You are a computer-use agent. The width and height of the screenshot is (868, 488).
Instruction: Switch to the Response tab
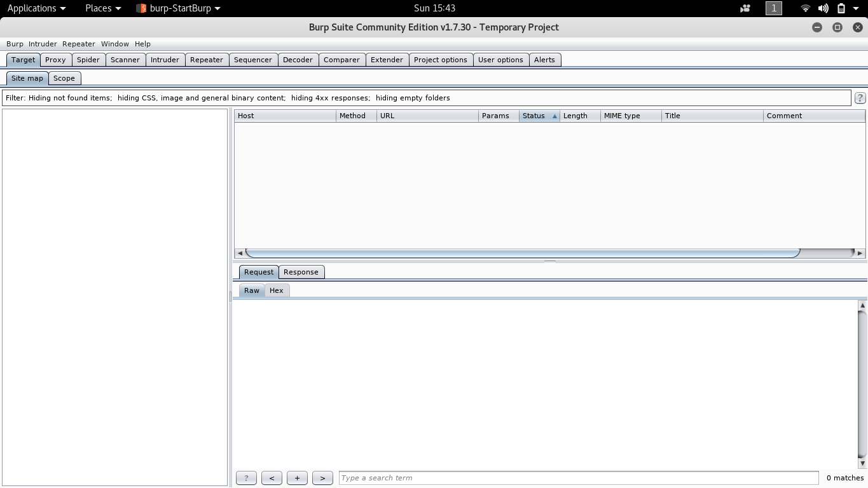click(301, 272)
